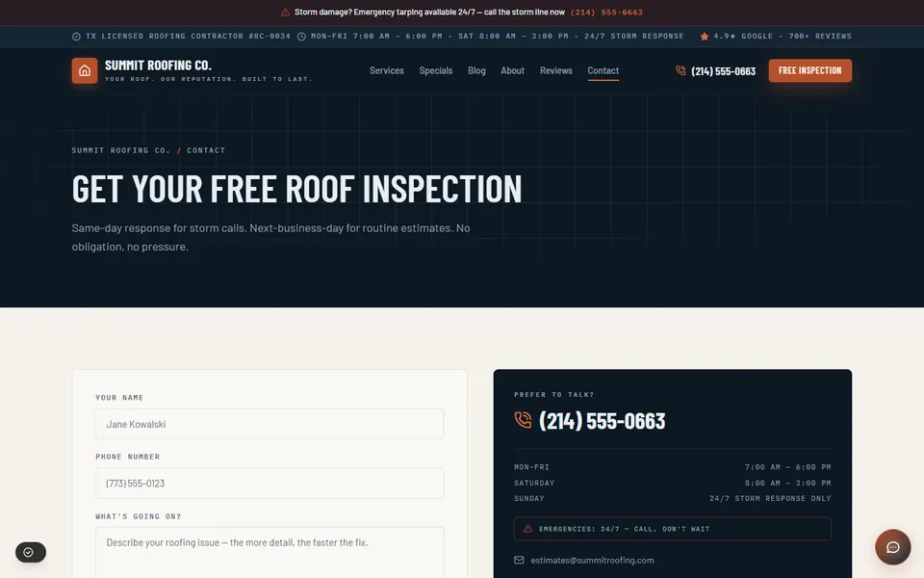Click the 'Contact' breadcrumb text

click(x=206, y=150)
